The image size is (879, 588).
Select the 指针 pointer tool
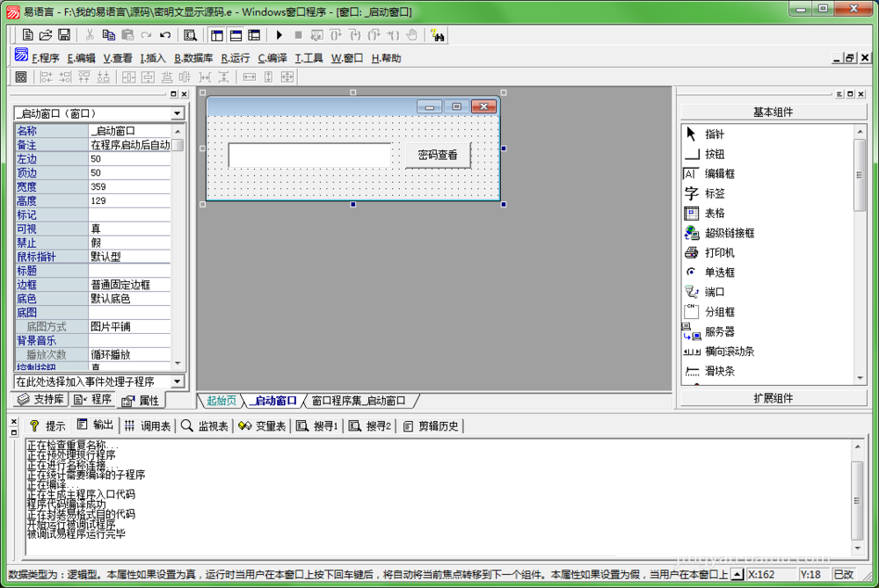coord(714,134)
